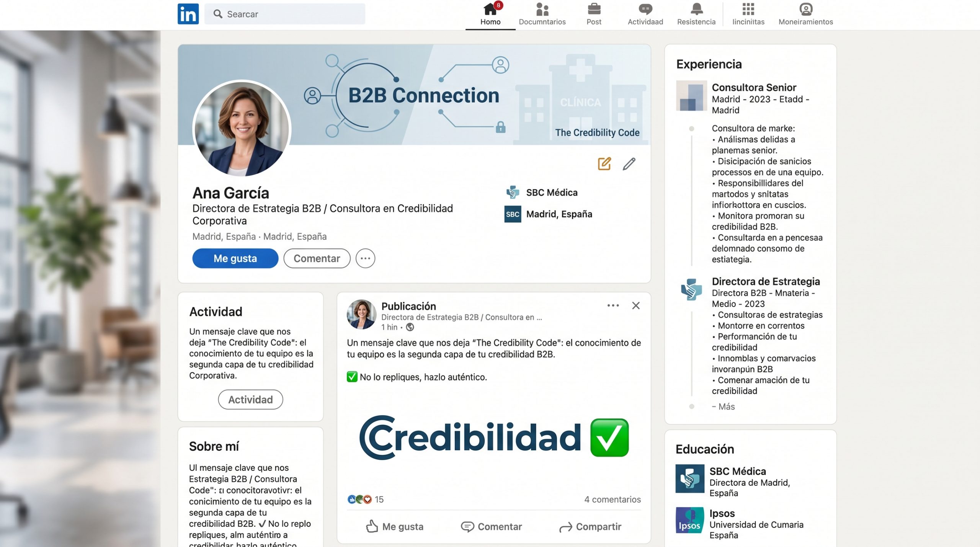Click the Ana García name heading
Screen dimensions: 980x547
[231, 193]
